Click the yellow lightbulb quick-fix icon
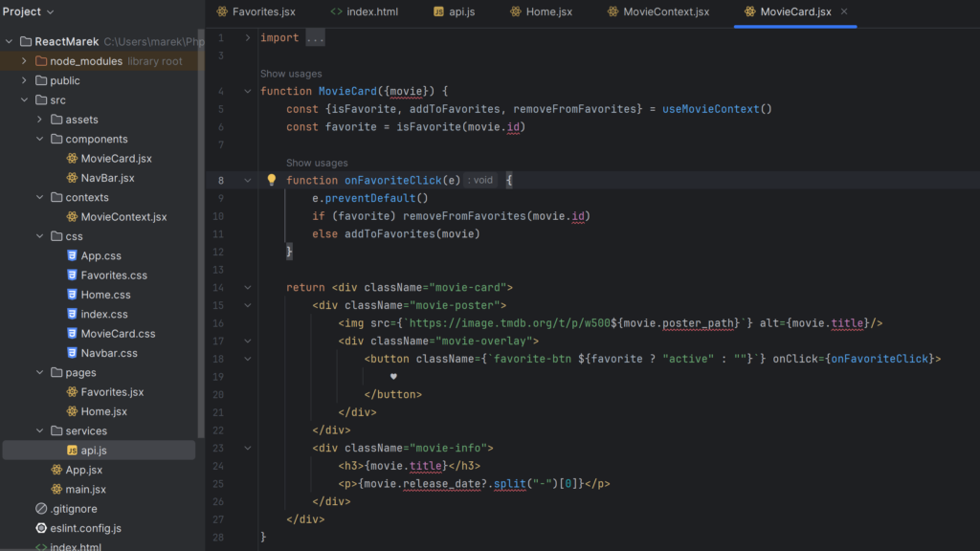The width and height of the screenshot is (980, 551). pyautogui.click(x=271, y=180)
